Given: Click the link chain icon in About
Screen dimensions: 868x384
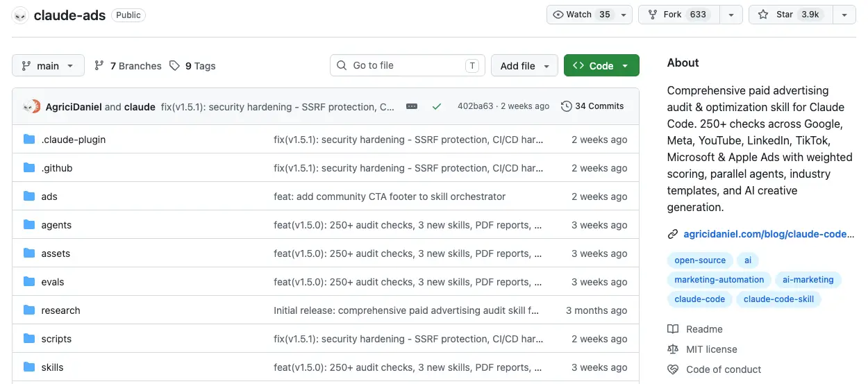Looking at the screenshot, I should pos(672,234).
